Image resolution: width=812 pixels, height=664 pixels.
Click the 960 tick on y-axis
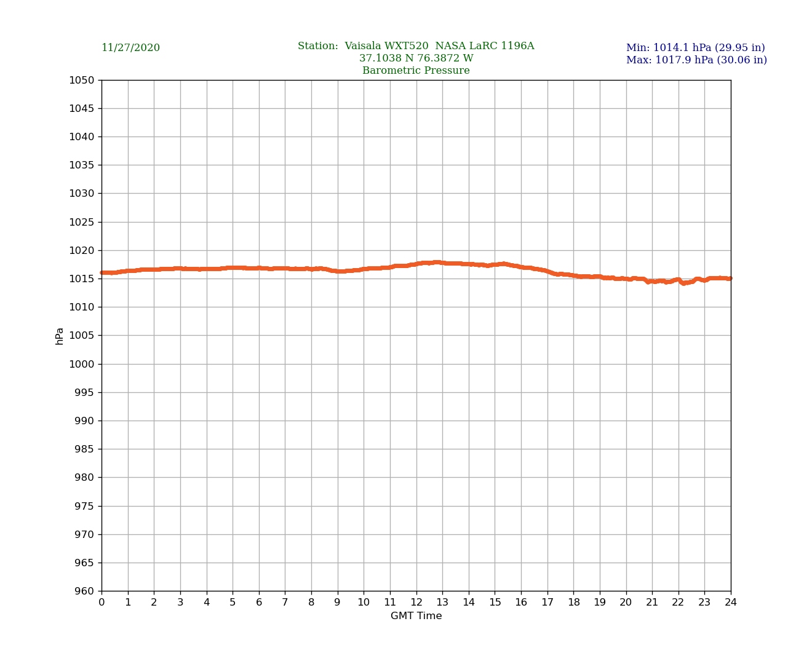84,591
